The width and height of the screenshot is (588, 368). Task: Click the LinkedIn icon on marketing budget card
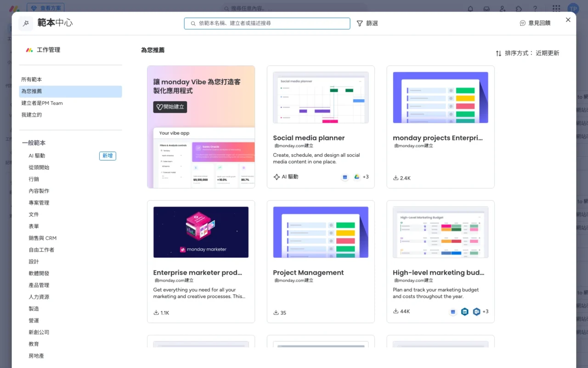pyautogui.click(x=465, y=312)
